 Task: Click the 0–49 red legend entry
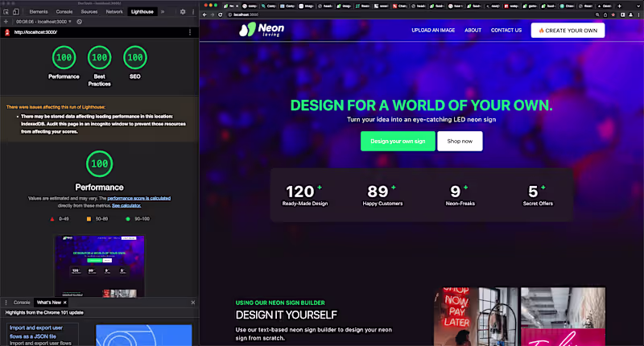click(x=60, y=219)
